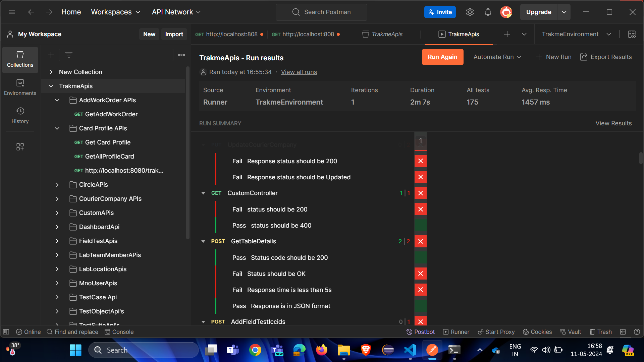
Task: Collapse the Card Profile APIs folder
Action: click(57, 128)
